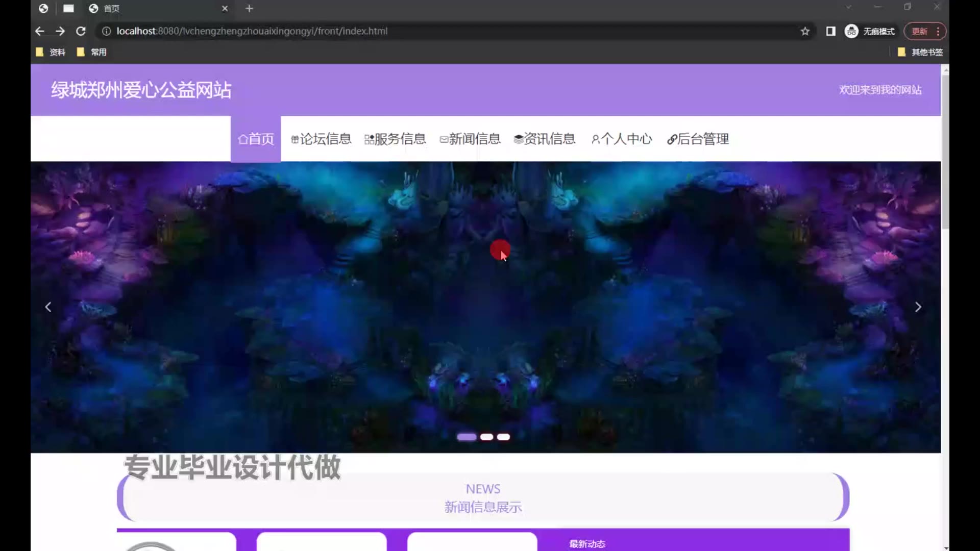This screenshot has height=551, width=980.
Task: Go back with the browser back arrow
Action: click(39, 31)
